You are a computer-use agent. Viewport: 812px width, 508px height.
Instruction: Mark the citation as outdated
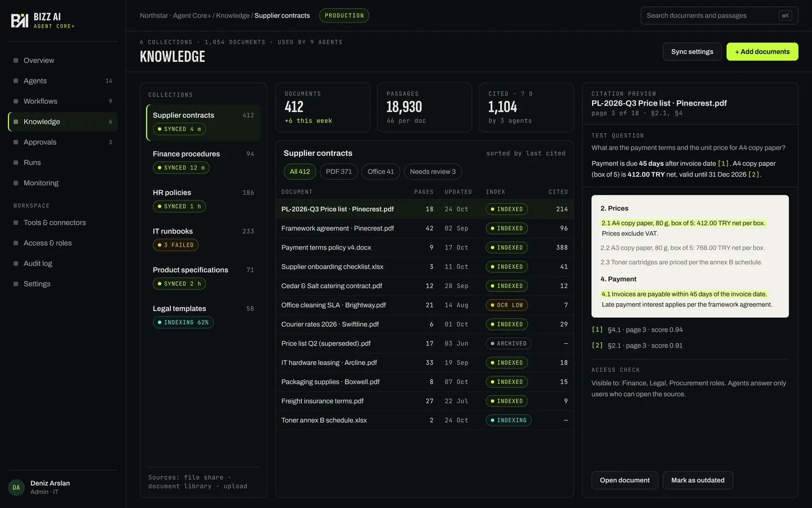pyautogui.click(x=698, y=480)
